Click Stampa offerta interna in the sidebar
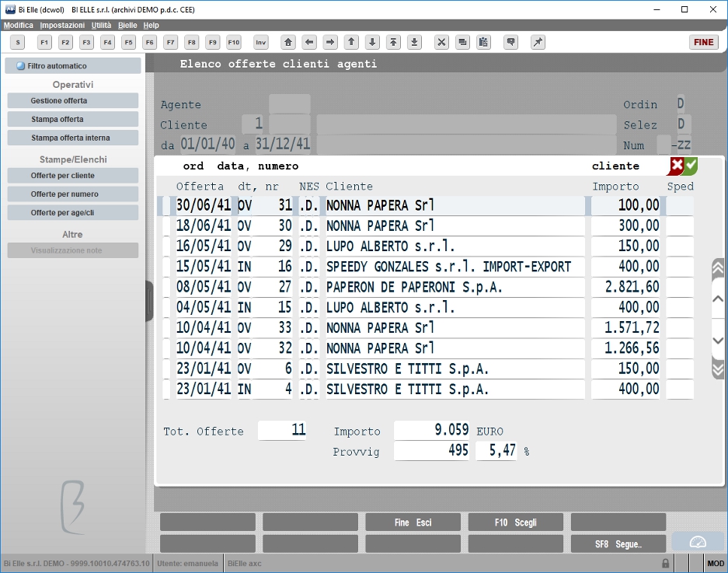728x573 pixels. click(x=73, y=138)
